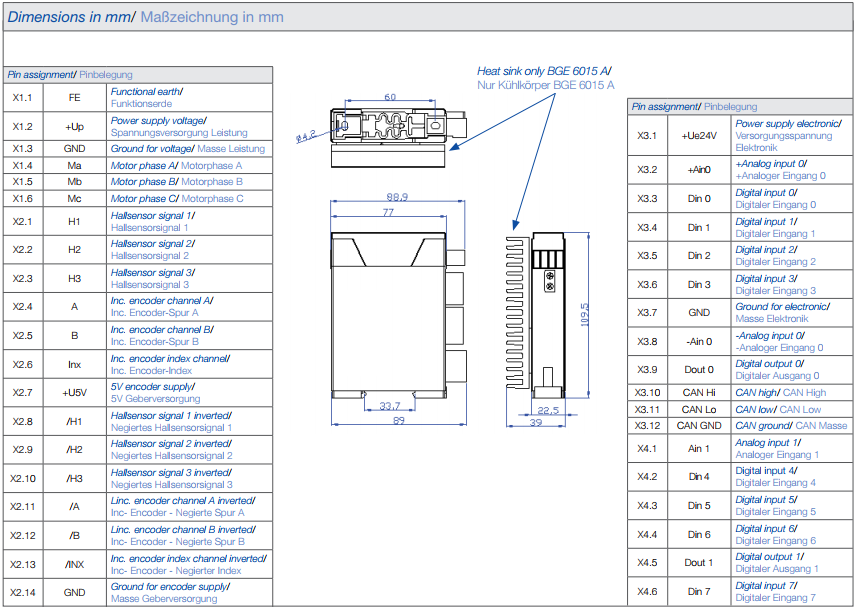Viewport: 857px width, 610px height.
Task: Select the 'Motor phase B' description
Action: point(176,182)
